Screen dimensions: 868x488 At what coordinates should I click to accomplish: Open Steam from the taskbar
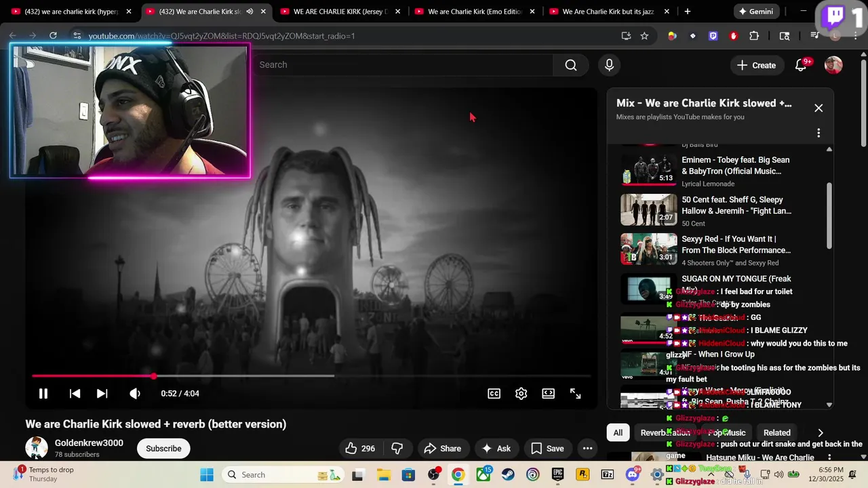(508, 474)
